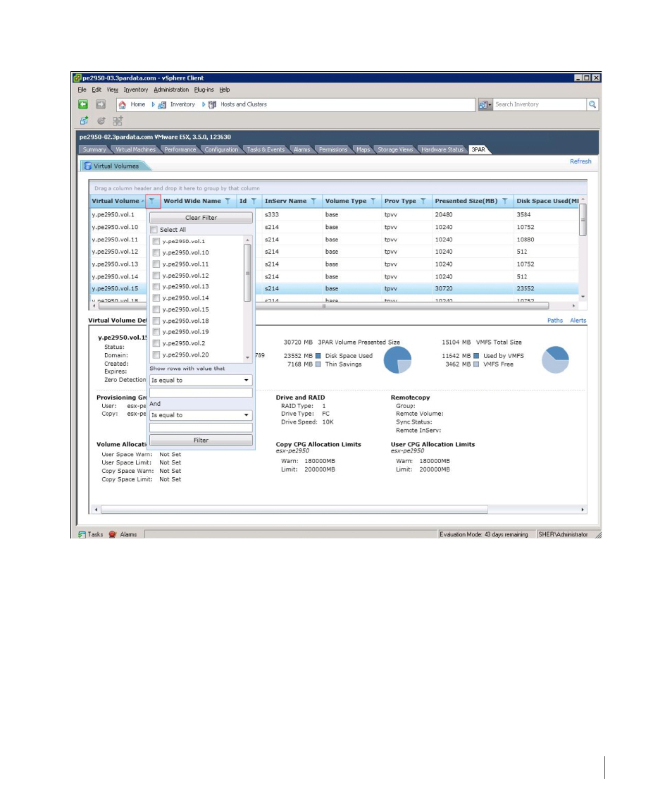Click the green Back navigation arrow
Image resolution: width=672 pixels, height=807 pixels.
pyautogui.click(x=83, y=104)
